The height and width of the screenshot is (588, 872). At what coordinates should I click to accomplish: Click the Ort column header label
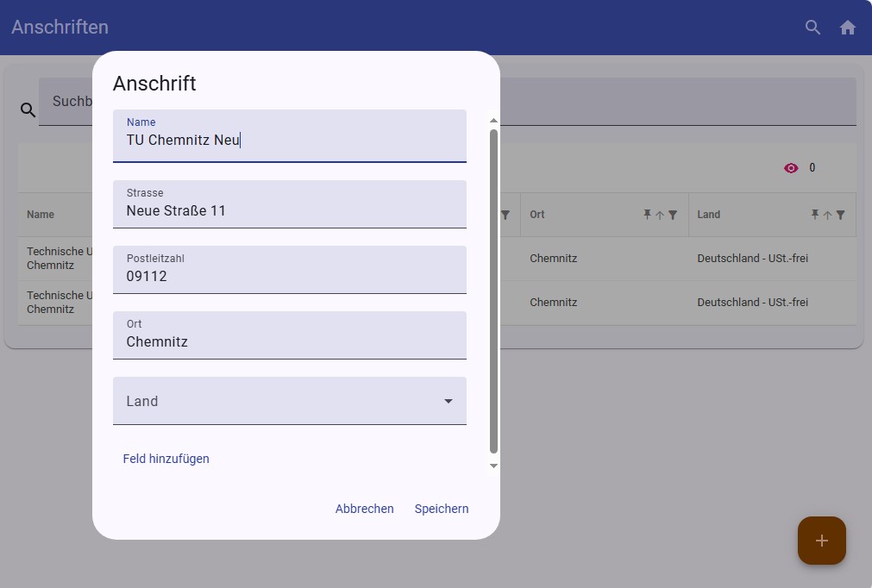click(537, 215)
